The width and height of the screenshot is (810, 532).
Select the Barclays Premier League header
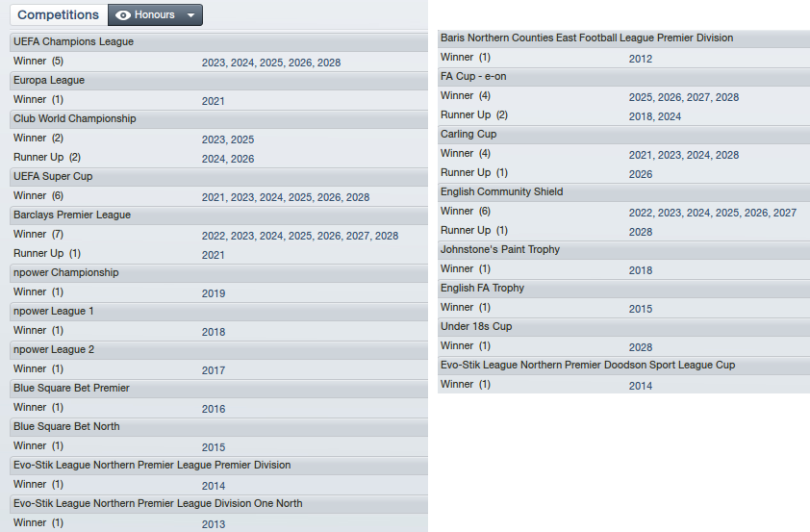click(x=218, y=215)
